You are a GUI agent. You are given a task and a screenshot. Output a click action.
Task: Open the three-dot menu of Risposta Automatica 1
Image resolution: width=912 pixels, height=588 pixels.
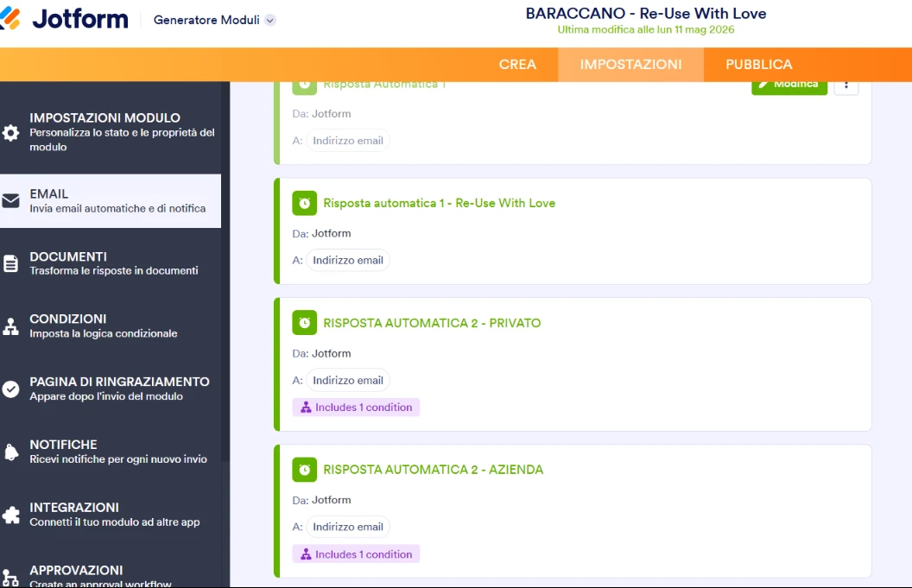(x=846, y=86)
